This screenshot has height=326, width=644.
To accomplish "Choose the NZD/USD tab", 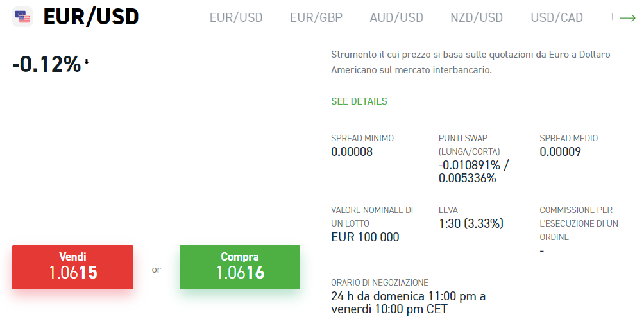I will tap(477, 18).
